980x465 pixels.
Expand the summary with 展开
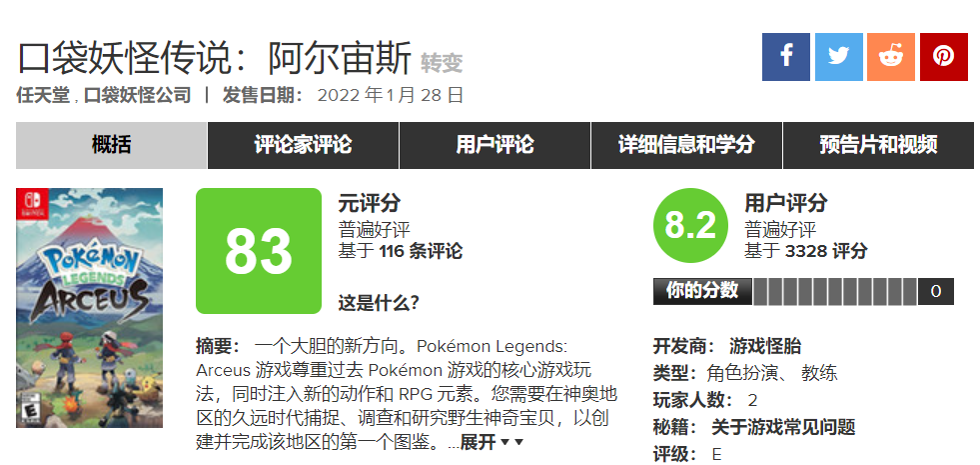tap(479, 443)
